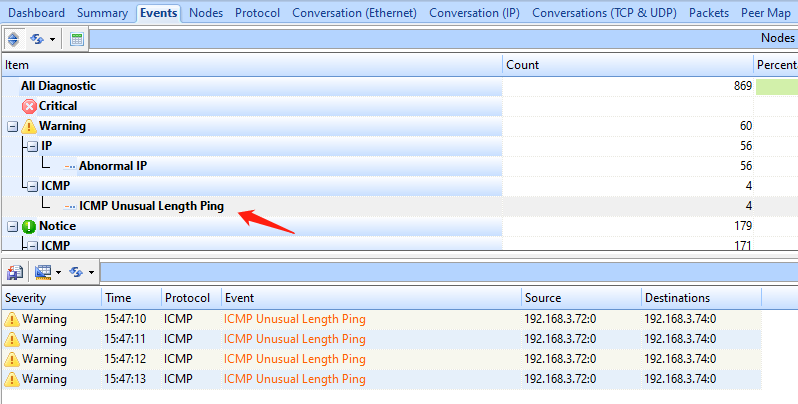
Task: Collapse the Notice tree node
Action: point(12,226)
